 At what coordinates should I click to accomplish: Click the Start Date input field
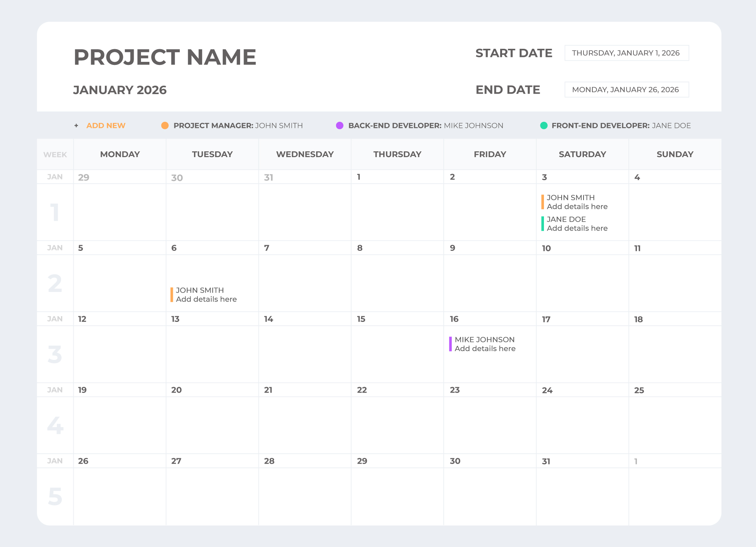[x=626, y=53]
